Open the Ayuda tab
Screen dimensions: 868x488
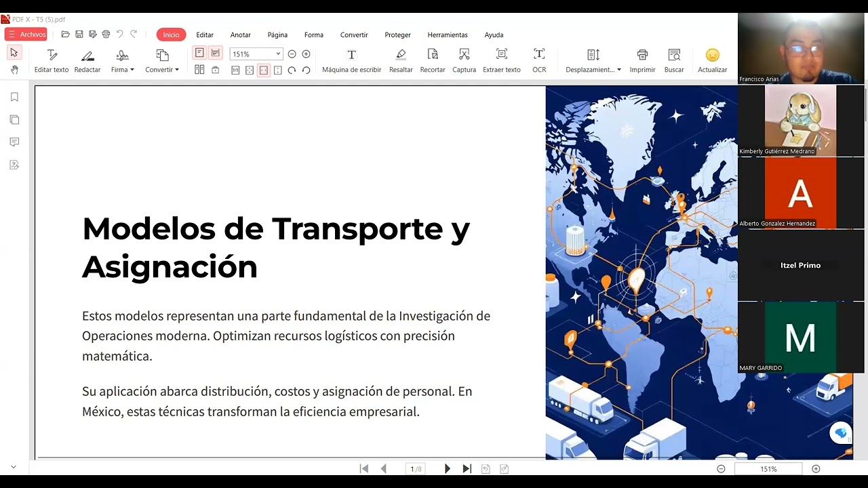tap(494, 35)
